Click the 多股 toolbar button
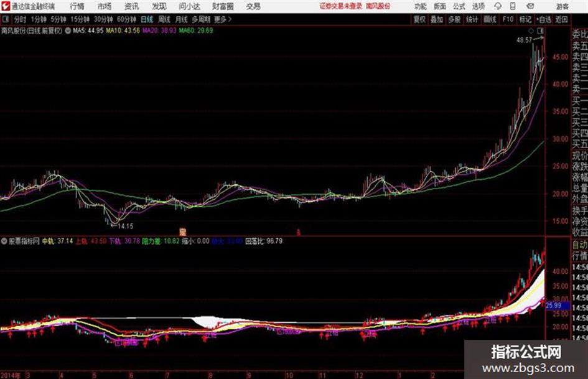The image size is (588, 379). pos(454,19)
